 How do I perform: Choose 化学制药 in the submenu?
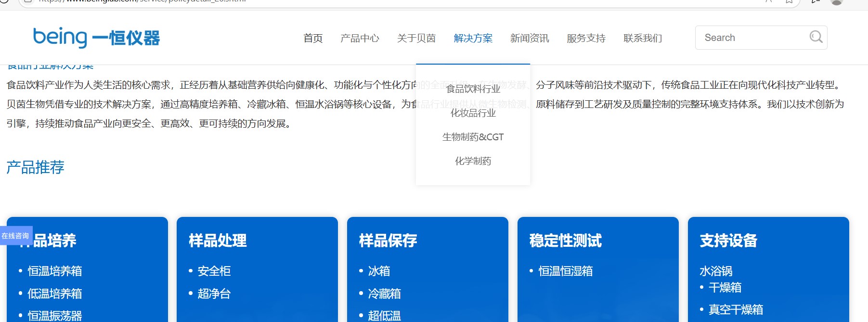pos(473,161)
